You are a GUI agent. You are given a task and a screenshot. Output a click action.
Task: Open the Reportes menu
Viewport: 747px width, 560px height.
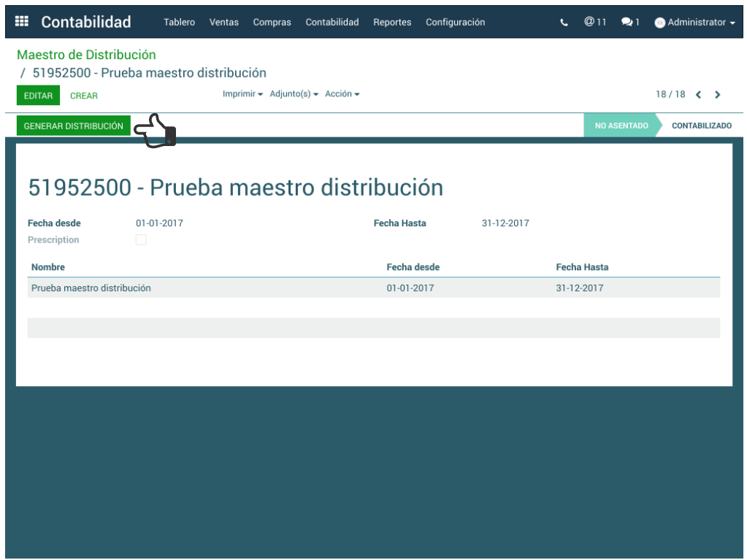392,23
